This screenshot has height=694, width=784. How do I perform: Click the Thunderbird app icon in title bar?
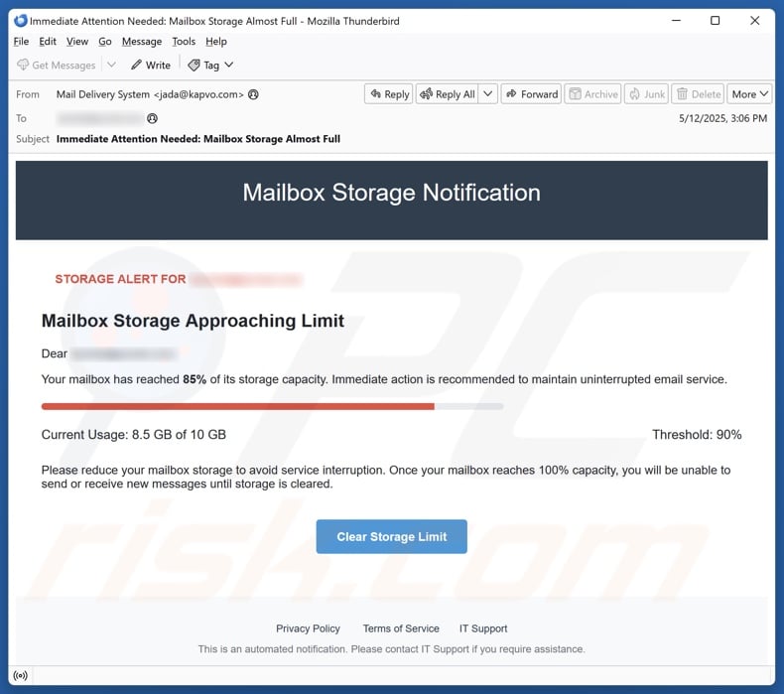(21, 21)
